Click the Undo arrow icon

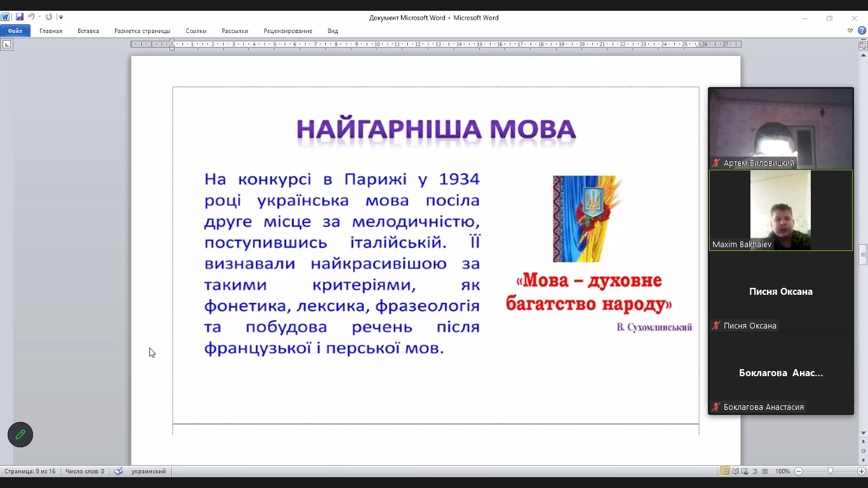click(x=31, y=17)
